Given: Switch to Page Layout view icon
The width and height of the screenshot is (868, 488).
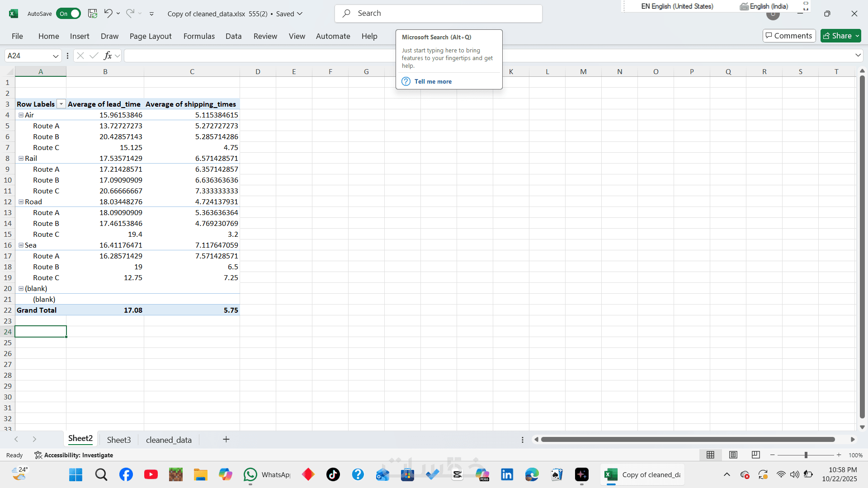Looking at the screenshot, I should click(733, 455).
